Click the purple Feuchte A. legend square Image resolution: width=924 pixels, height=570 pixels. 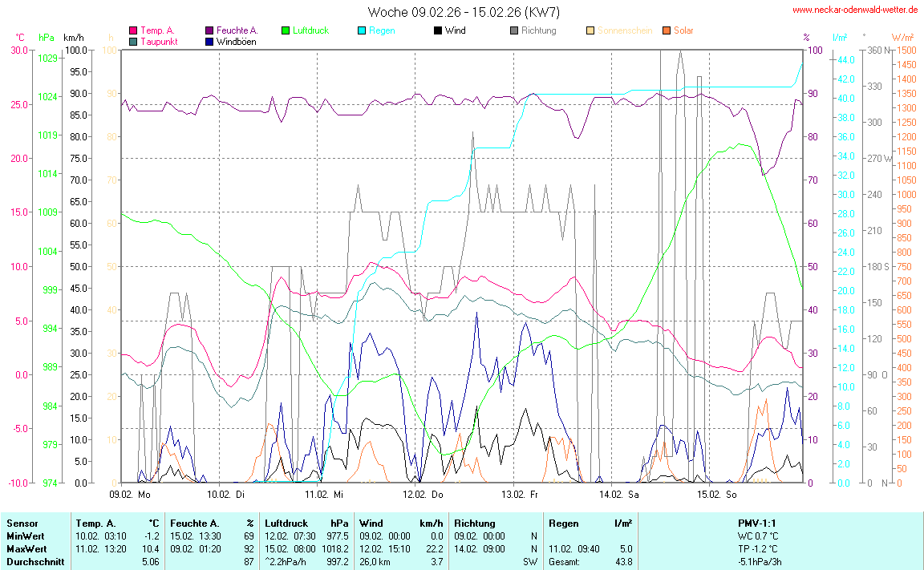pos(209,31)
